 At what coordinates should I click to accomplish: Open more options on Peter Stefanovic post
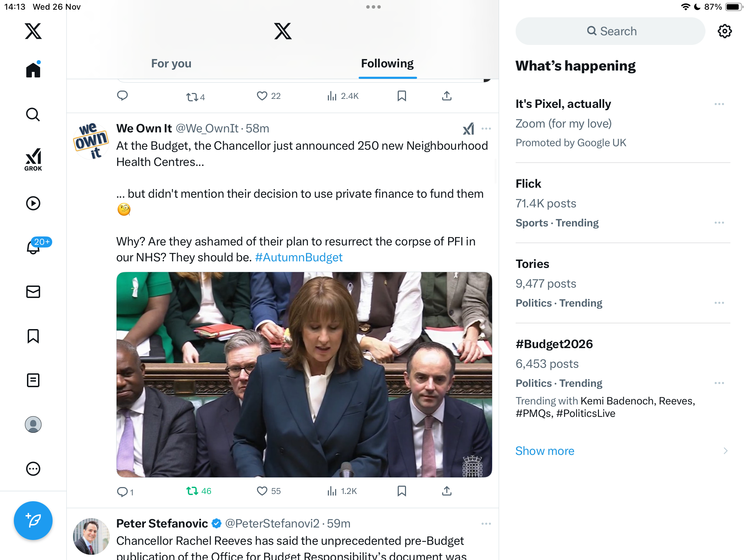pos(486,524)
